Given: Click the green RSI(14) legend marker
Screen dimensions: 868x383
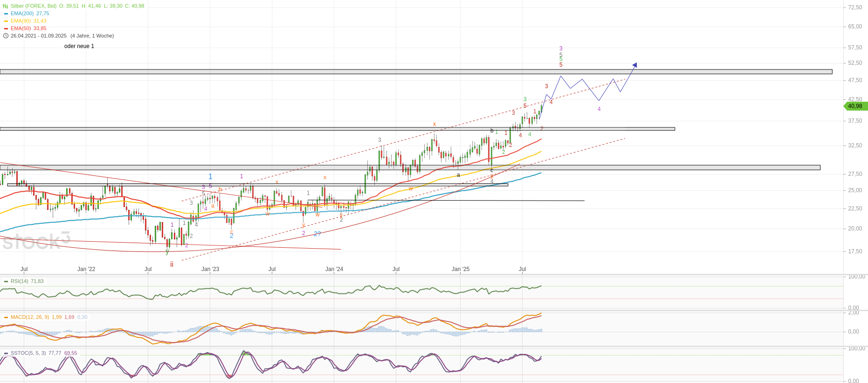Looking at the screenshot, I should (x=6, y=281).
